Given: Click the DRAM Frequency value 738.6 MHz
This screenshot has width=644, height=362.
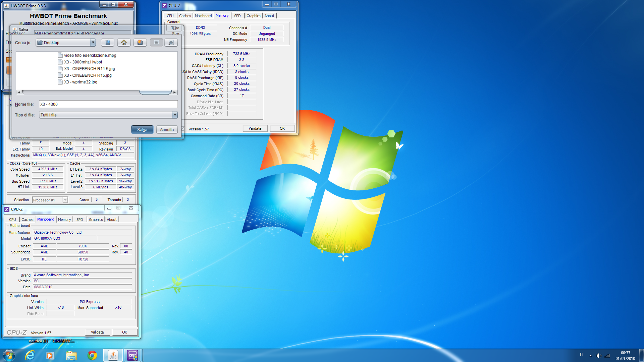Looking at the screenshot, I should [241, 54].
